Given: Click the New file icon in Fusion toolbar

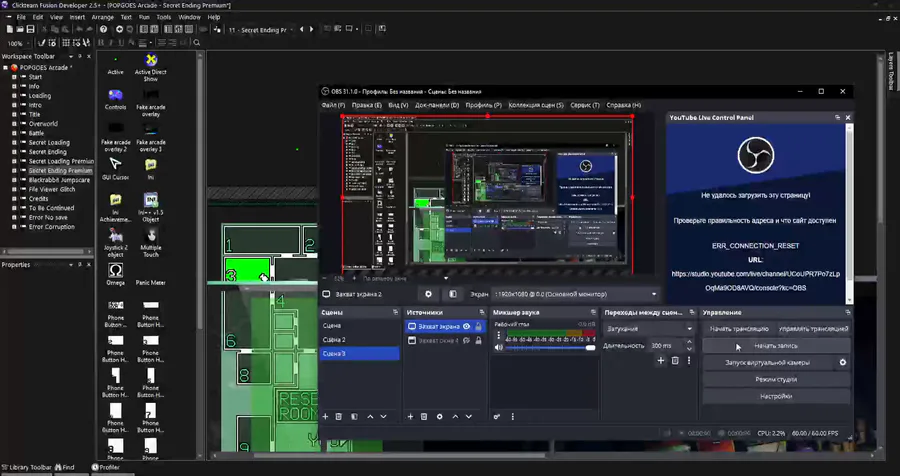Looking at the screenshot, I should pyautogui.click(x=10, y=29).
